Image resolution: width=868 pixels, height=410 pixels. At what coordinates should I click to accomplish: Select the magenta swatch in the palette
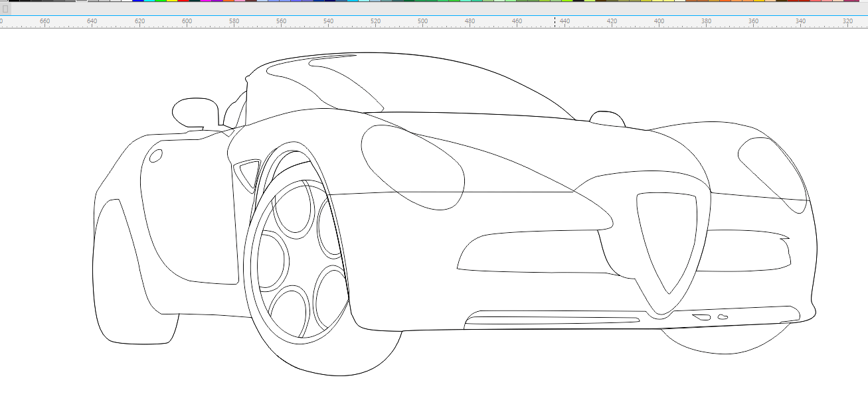205,1
